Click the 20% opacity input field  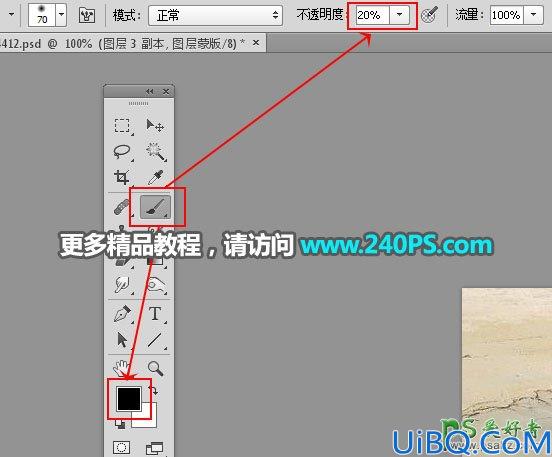(372, 15)
